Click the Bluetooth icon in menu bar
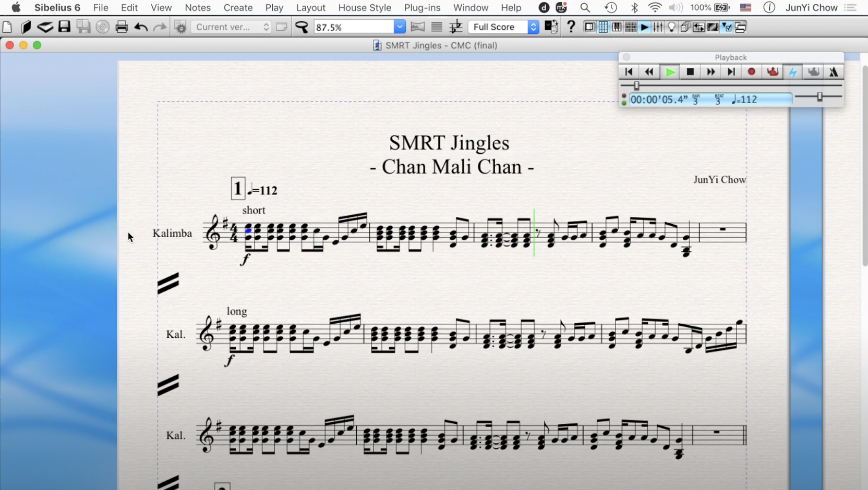 point(634,8)
